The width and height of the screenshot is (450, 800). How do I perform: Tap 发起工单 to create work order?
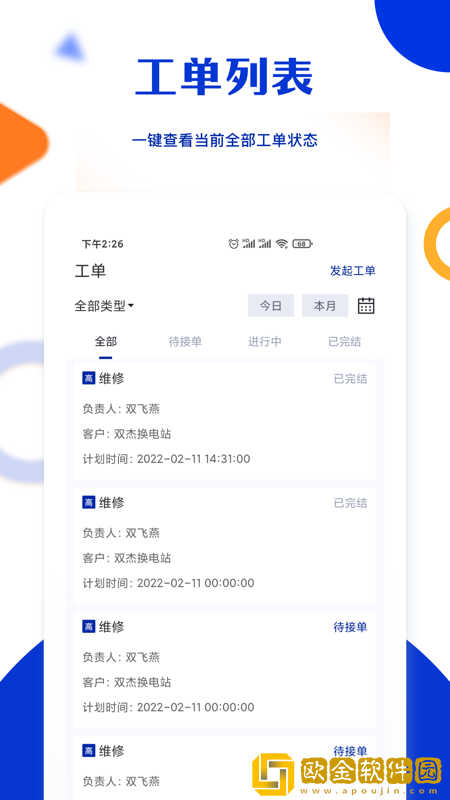353,271
